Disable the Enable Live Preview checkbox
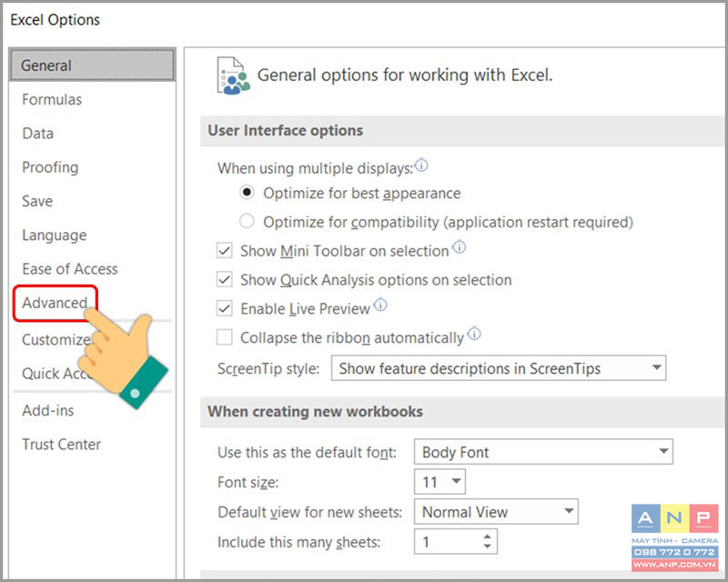The width and height of the screenshot is (728, 582). pyautogui.click(x=225, y=308)
